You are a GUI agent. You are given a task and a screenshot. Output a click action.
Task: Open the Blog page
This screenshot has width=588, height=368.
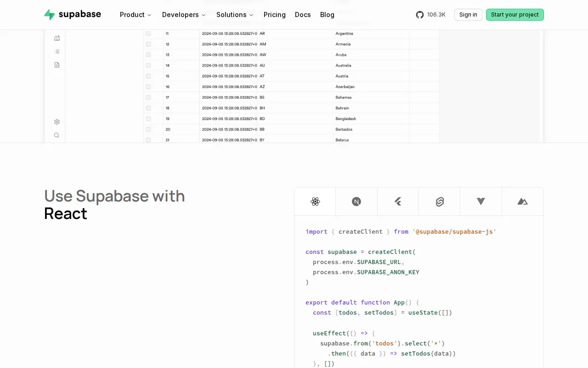coord(327,15)
